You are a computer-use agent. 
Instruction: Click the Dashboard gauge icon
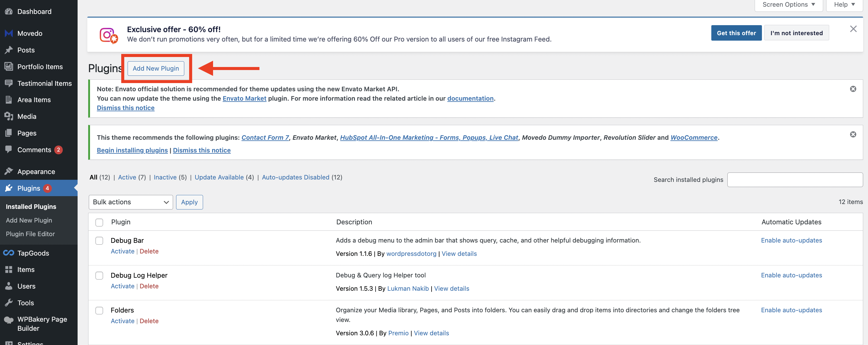coord(9,12)
